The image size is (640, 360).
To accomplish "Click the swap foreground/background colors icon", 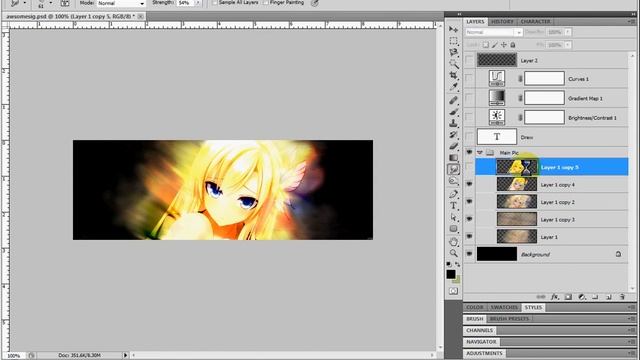I will [x=458, y=264].
